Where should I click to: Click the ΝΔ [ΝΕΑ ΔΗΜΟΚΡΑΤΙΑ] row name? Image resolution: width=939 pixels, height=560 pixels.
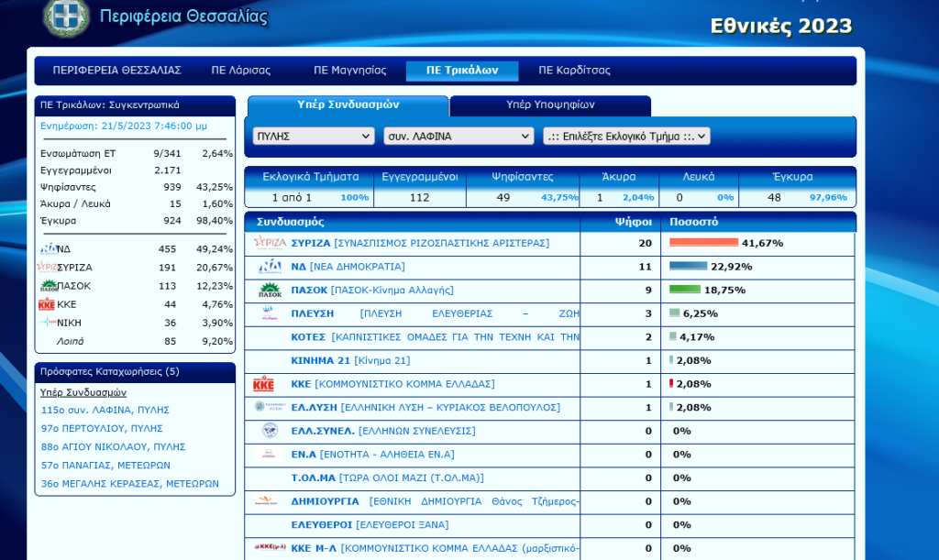coord(348,266)
